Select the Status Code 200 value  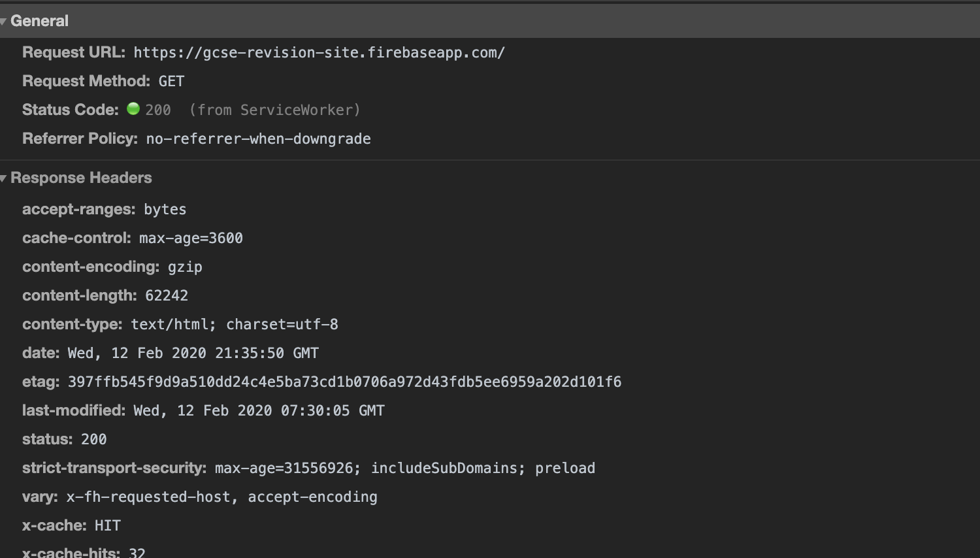pyautogui.click(x=157, y=110)
